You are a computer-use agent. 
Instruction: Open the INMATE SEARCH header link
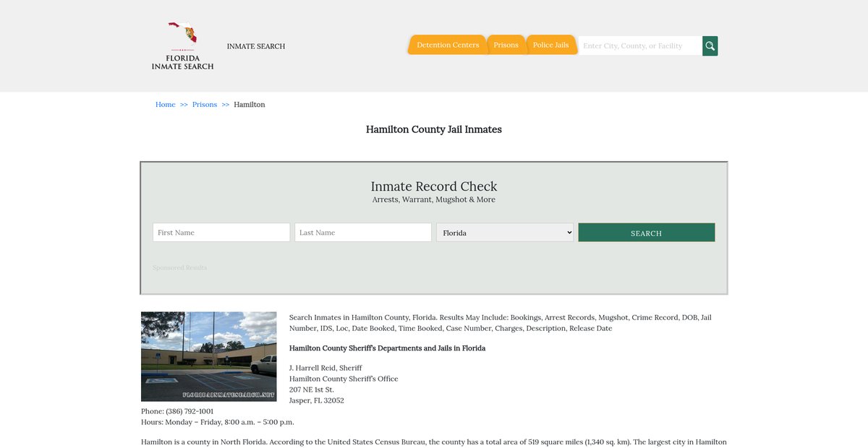256,46
